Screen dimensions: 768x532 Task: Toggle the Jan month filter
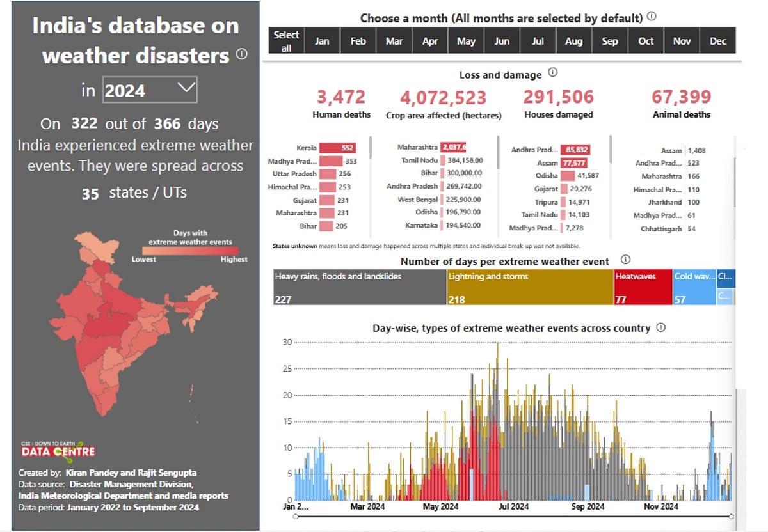[322, 41]
